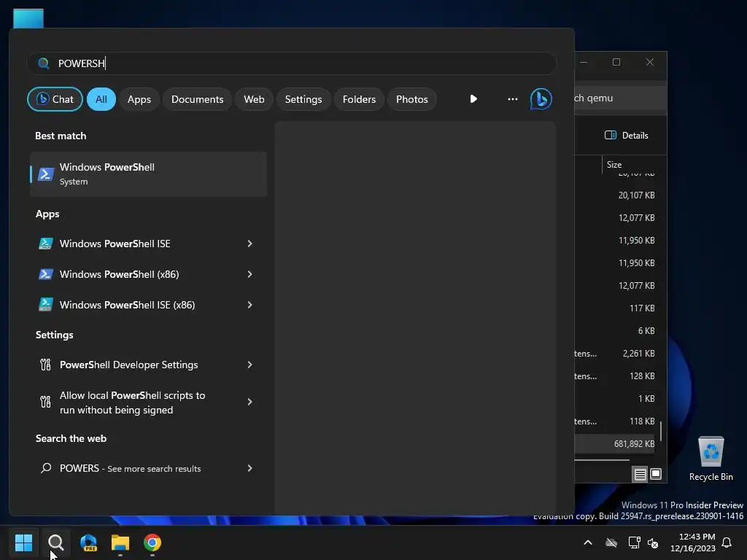Select the 20,107 KB file row
Screen dimensions: 747x560
click(614, 195)
